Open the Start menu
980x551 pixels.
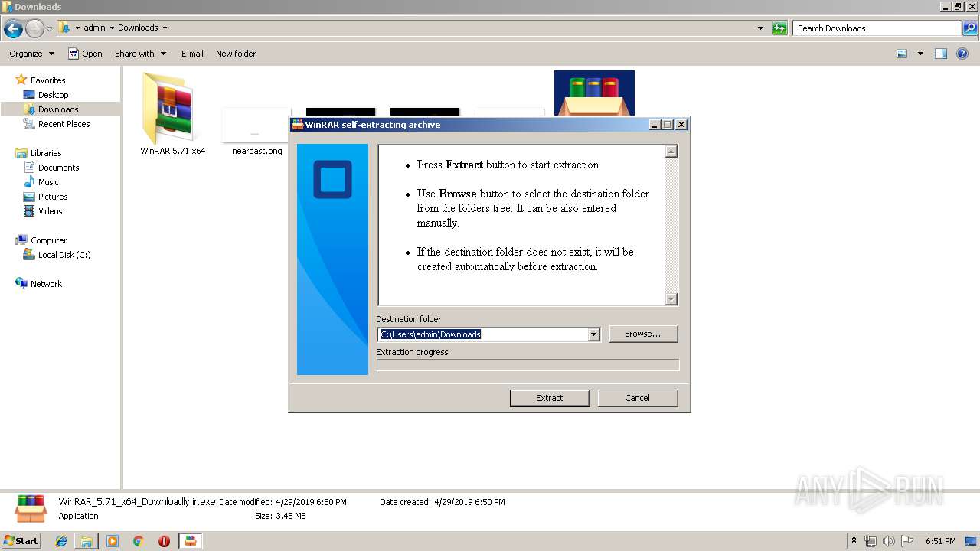[21, 541]
